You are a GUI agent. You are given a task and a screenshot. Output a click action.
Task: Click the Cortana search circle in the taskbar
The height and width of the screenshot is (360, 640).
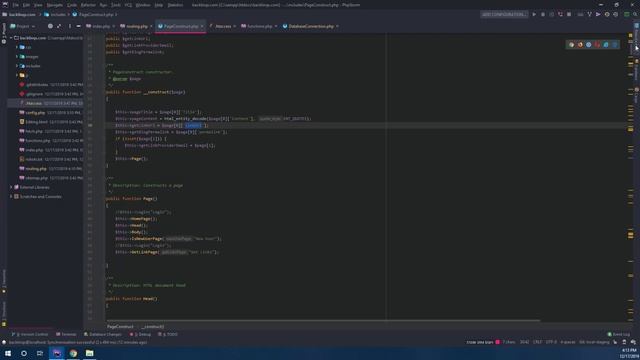24,353
